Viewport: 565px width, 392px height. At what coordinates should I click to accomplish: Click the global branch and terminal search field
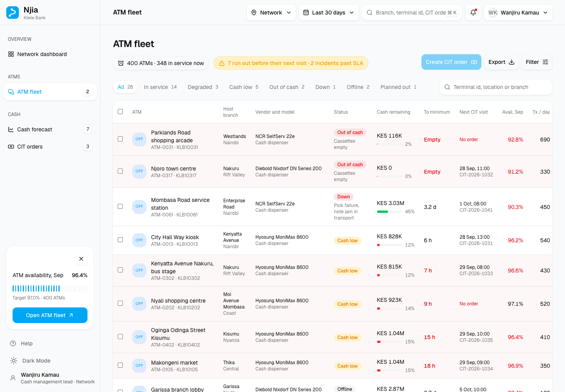click(412, 13)
